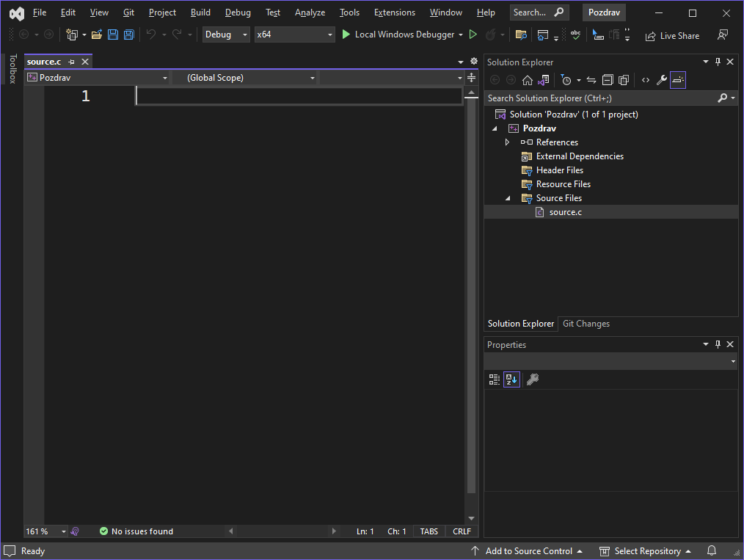This screenshot has width=744, height=560.
Task: Click the New Project toolbar icon
Action: (72, 34)
